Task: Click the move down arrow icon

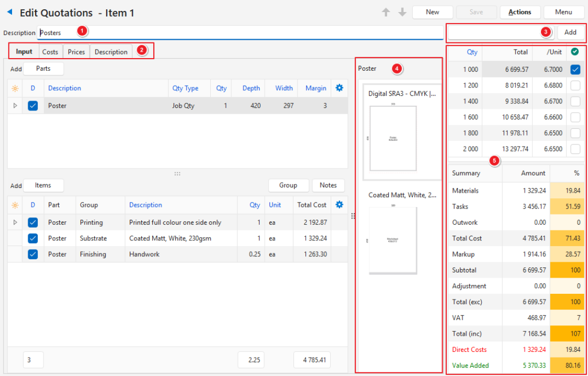Action: click(402, 12)
